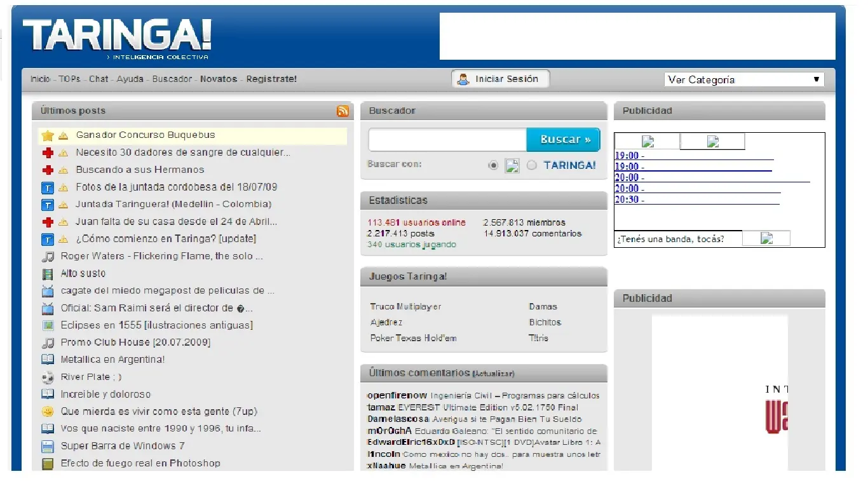This screenshot has width=868, height=488.
Task: Click the smiley icon beside Que mierda es vivir
Action: click(x=48, y=412)
